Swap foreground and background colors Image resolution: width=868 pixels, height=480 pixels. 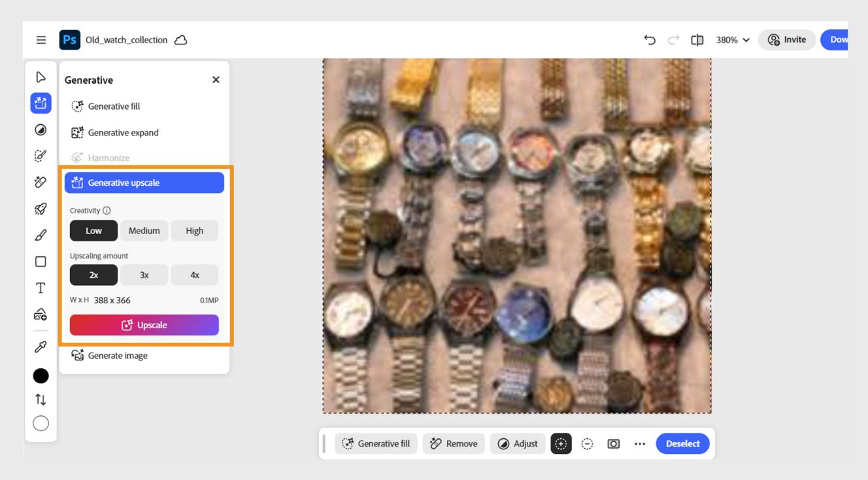click(41, 400)
